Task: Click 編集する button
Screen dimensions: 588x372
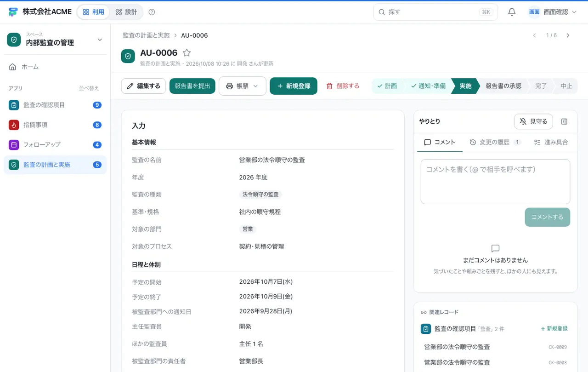Action: (143, 86)
